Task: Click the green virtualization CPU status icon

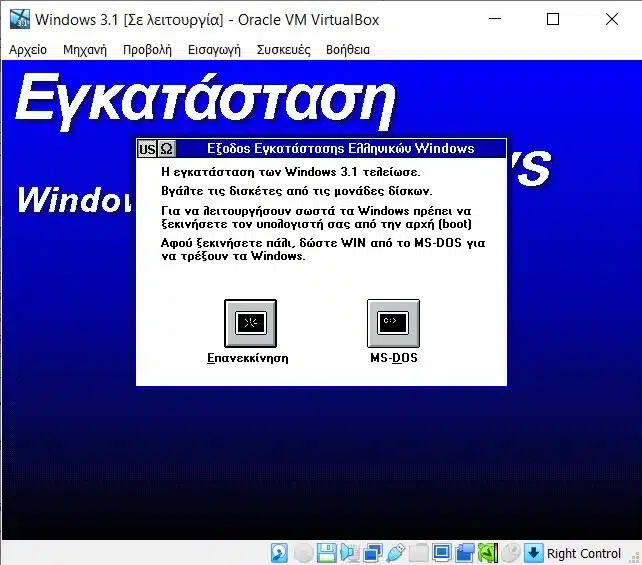Action: point(488,553)
